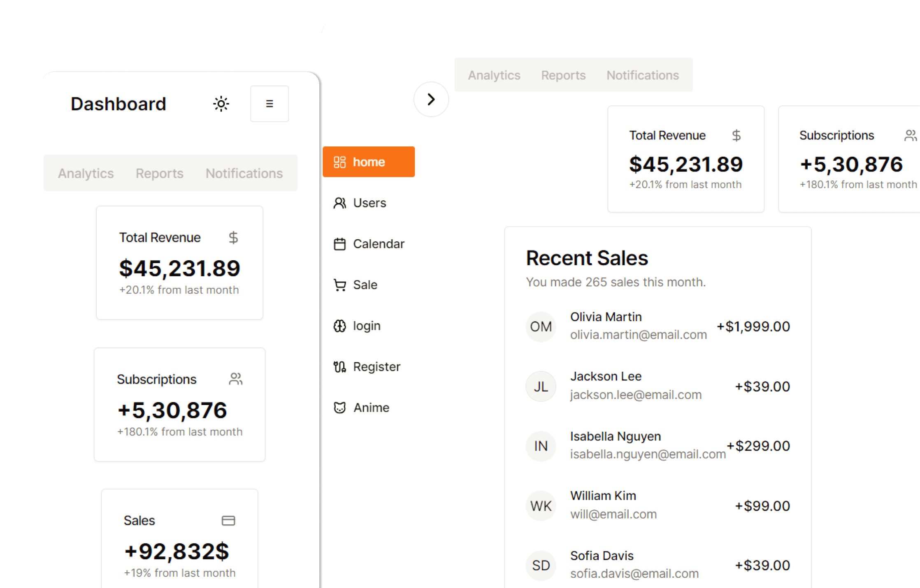This screenshot has width=920, height=588.
Task: Click mobile '+180.1% from last month' text
Action: click(x=180, y=432)
